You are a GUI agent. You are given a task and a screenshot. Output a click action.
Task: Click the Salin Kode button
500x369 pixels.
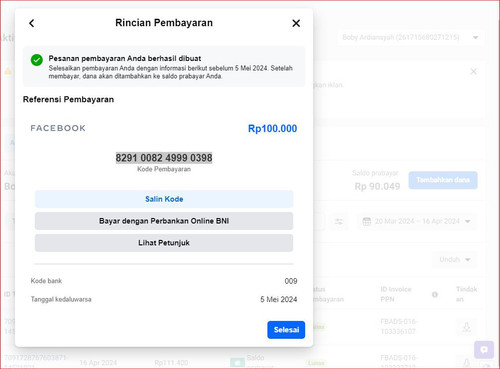point(164,199)
